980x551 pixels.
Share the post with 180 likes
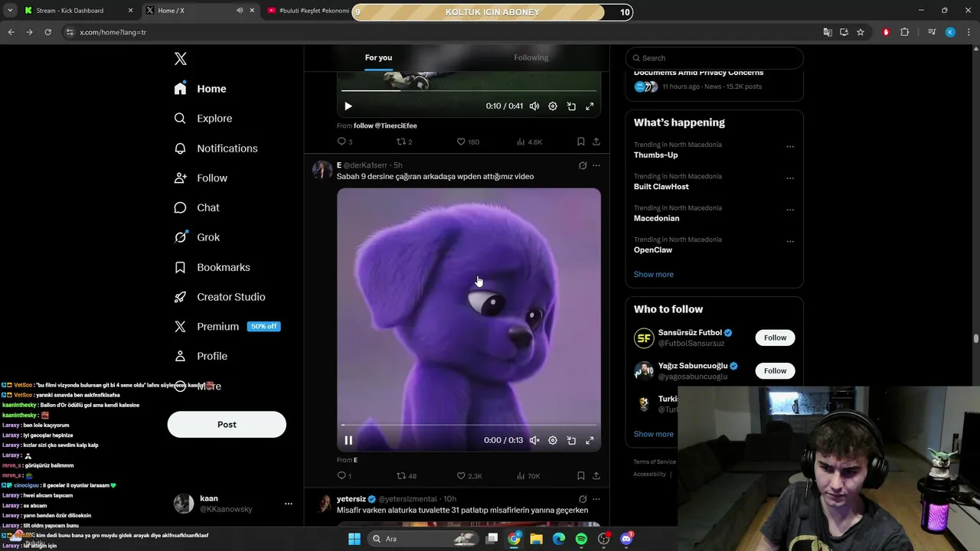pos(596,142)
